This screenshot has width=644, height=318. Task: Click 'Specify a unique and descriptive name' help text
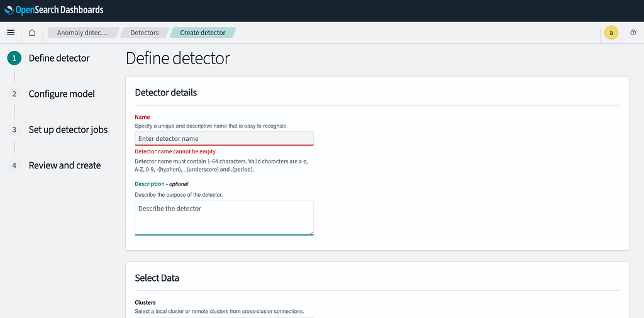coord(211,126)
